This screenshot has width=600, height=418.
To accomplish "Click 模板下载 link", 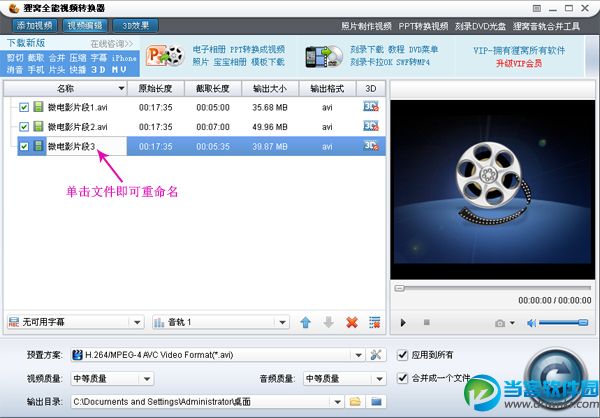I will click(268, 62).
